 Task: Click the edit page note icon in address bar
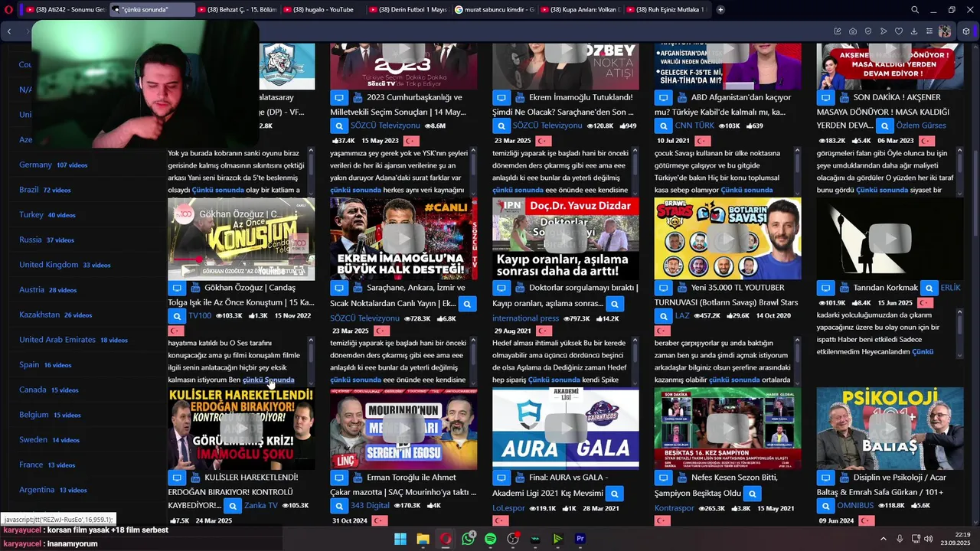pyautogui.click(x=838, y=31)
